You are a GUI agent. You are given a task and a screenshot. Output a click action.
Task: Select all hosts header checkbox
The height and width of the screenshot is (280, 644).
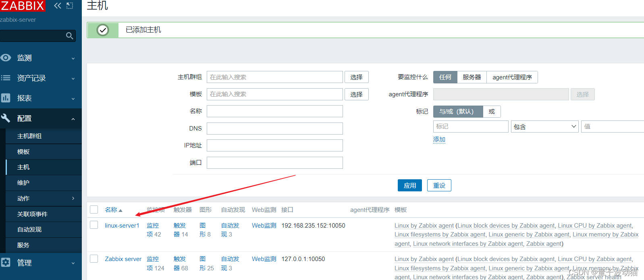94,209
